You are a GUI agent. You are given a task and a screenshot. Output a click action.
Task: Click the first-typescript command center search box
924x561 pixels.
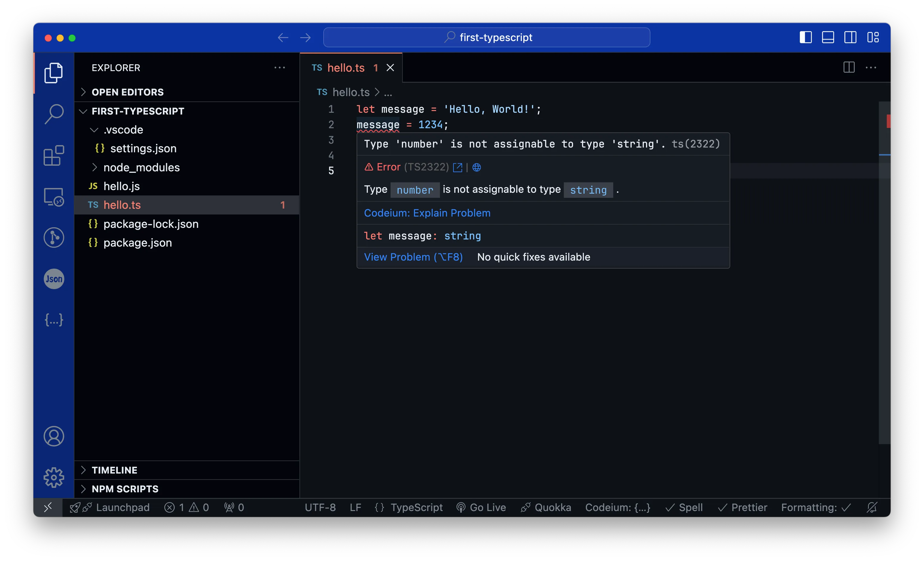coord(486,37)
